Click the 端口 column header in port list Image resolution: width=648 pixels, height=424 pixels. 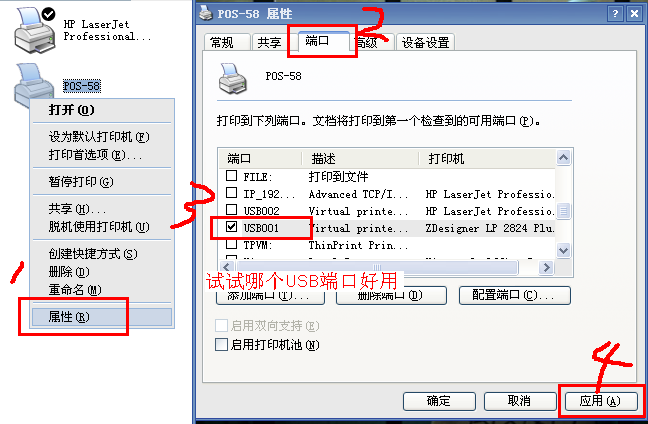click(x=260, y=158)
